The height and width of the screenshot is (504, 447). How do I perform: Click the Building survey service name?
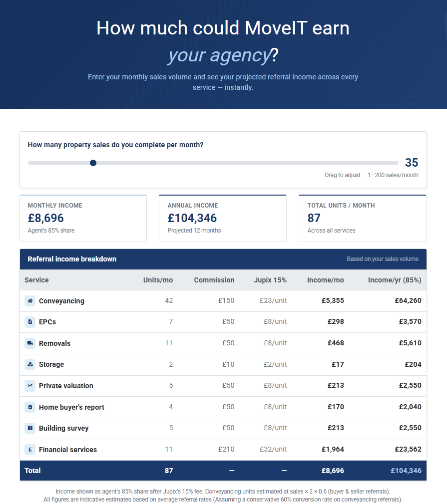point(64,428)
